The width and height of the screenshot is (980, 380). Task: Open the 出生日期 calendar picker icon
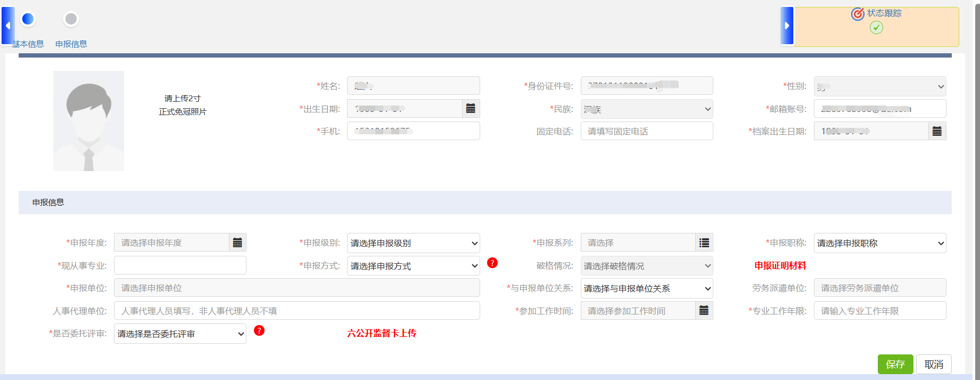click(x=471, y=109)
